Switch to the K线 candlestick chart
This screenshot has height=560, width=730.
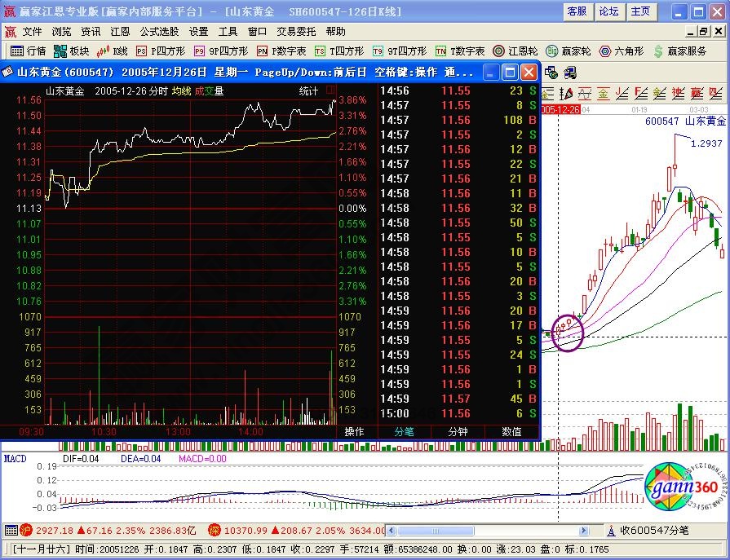click(113, 51)
